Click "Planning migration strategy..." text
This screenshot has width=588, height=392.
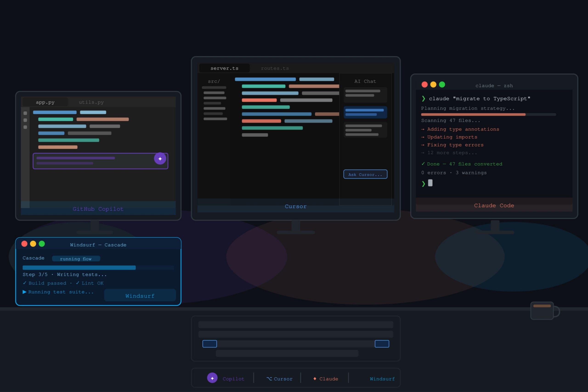pos(468,108)
